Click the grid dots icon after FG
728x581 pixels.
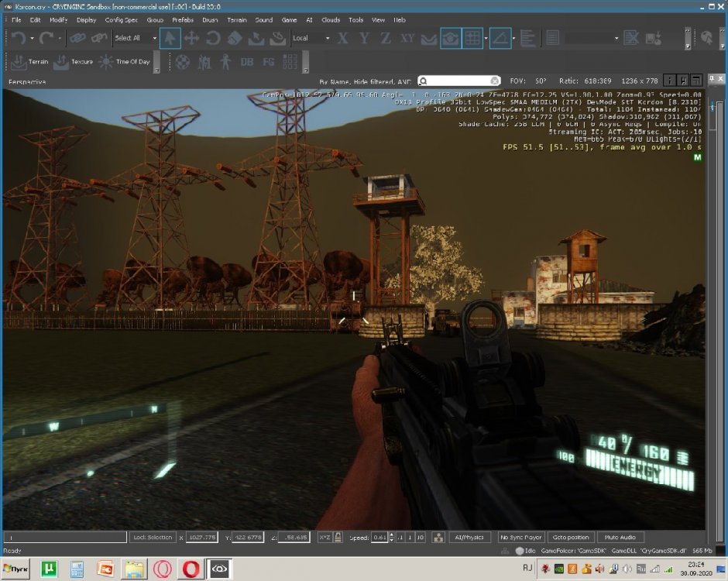click(290, 62)
